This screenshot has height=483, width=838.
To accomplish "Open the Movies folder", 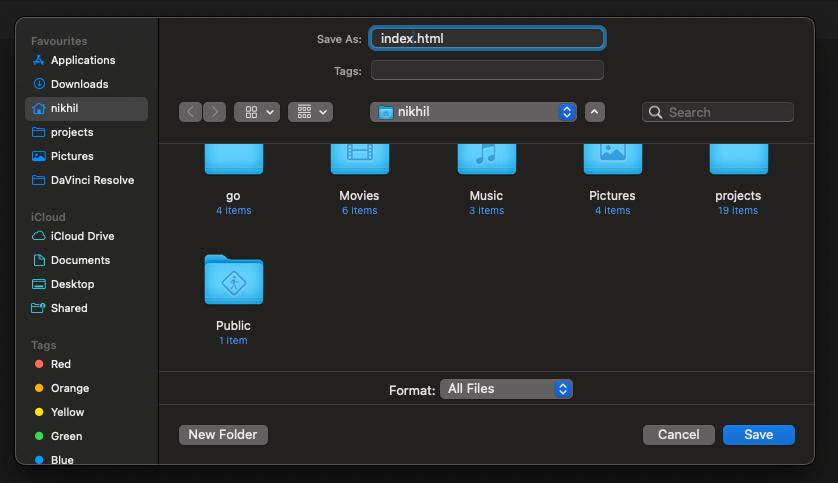I will coord(359,160).
